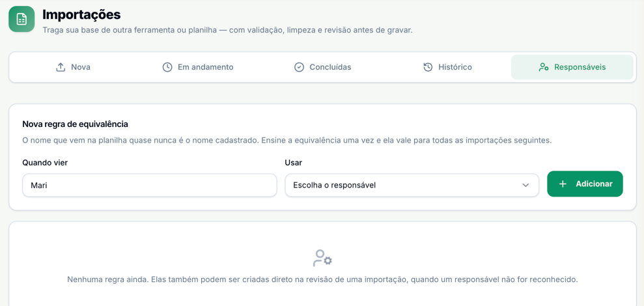Click the "Nova regra de equivalência" heading
644x306 pixels.
[x=75, y=124]
